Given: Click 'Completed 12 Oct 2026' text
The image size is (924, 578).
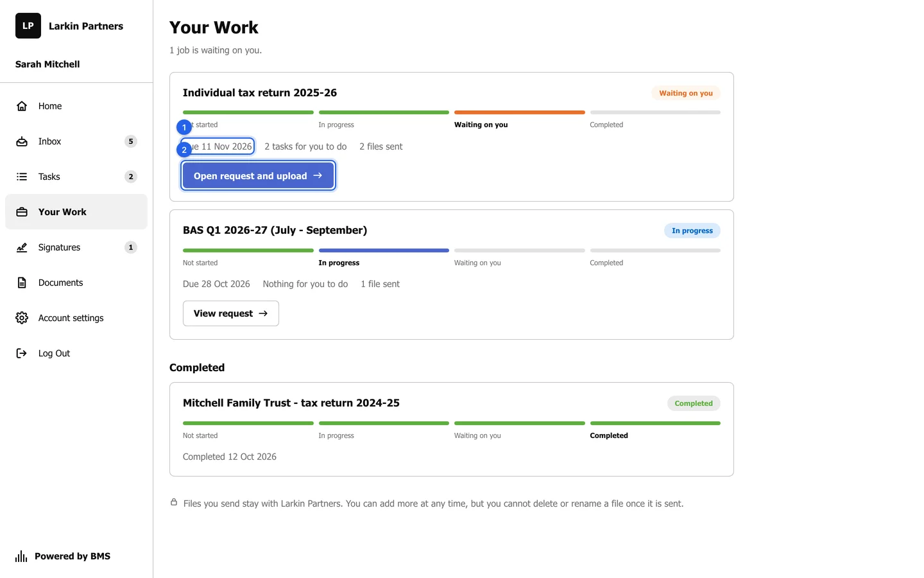Looking at the screenshot, I should click(x=230, y=457).
